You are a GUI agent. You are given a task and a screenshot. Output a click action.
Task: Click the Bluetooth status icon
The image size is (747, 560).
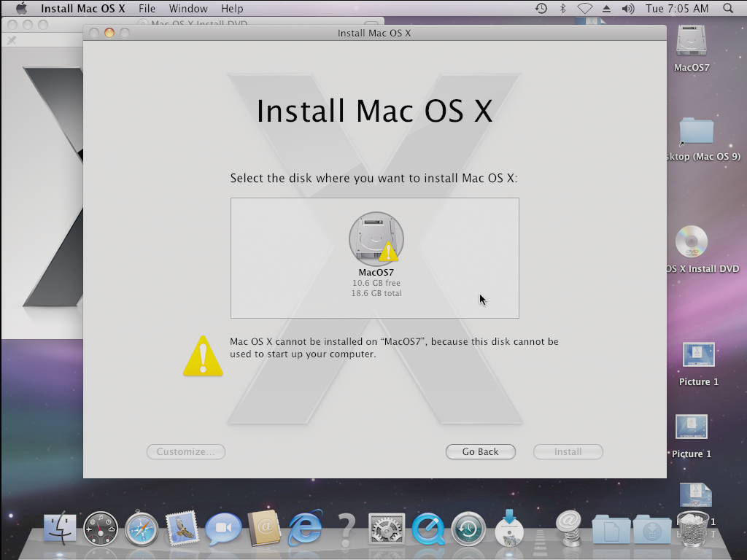click(562, 8)
